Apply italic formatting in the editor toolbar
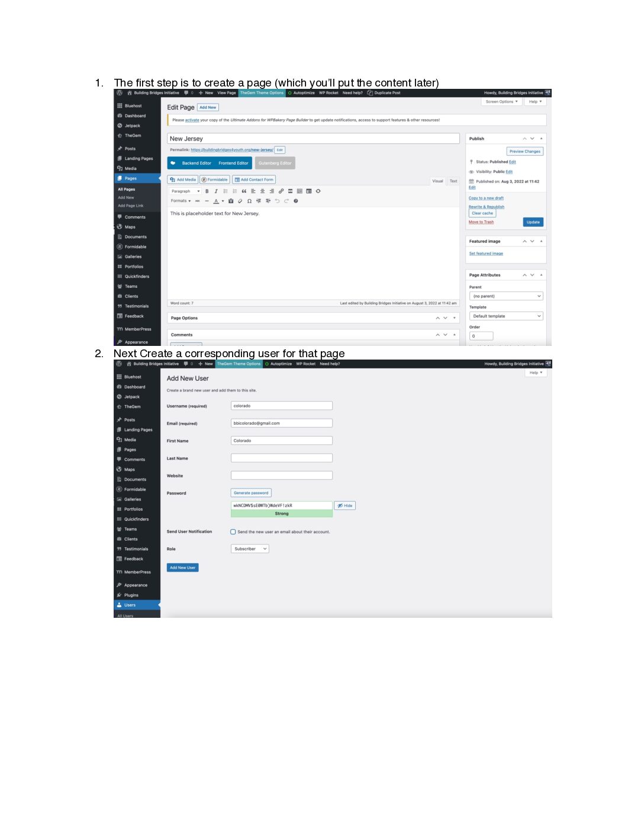 coord(216,191)
